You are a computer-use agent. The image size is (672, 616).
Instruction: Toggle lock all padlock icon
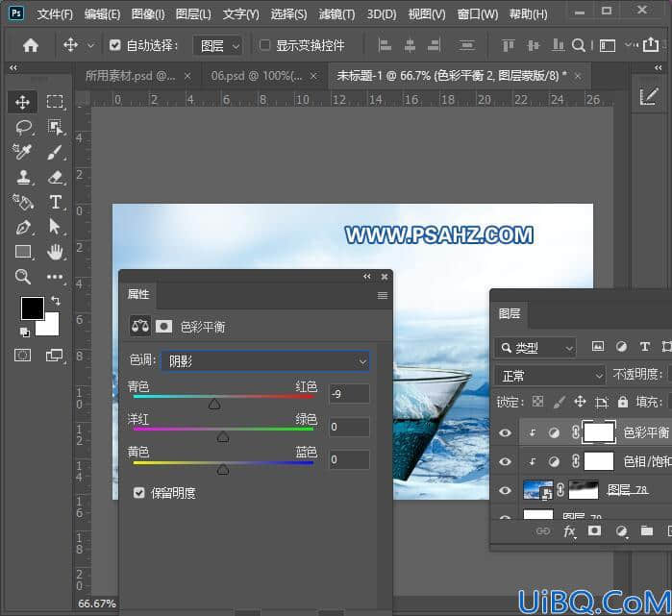[623, 402]
